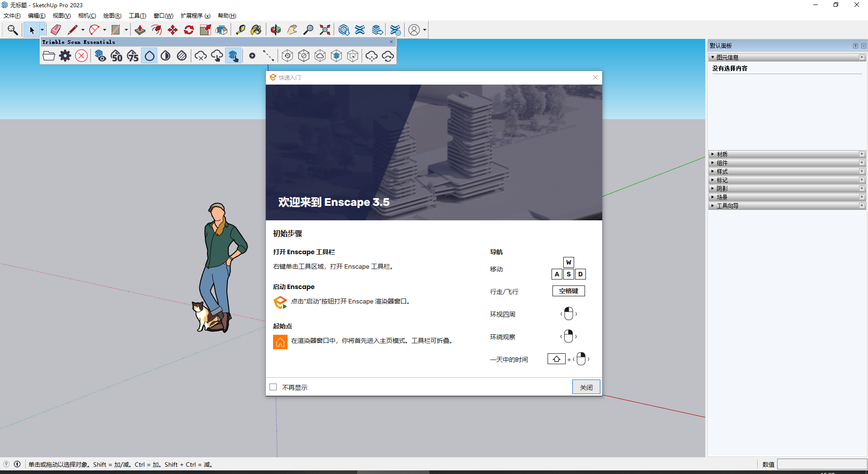The image size is (868, 474).
Task: Select the dashed line measure tool
Action: tap(269, 56)
